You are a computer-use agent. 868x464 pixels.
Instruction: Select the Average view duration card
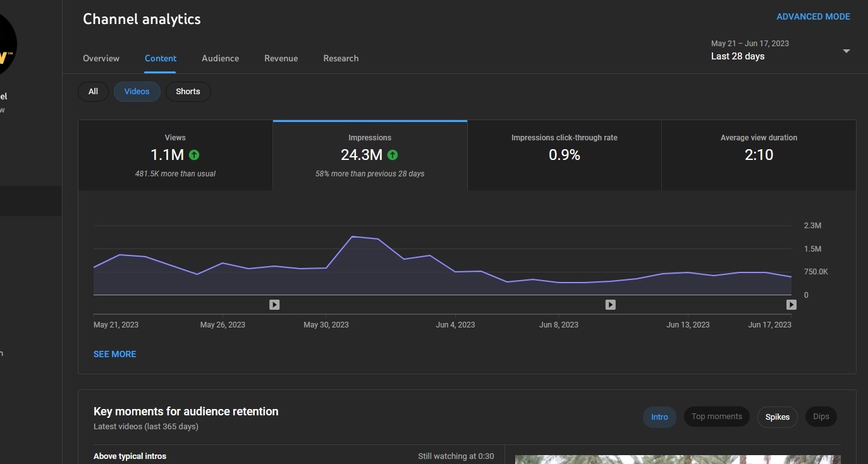pos(759,155)
